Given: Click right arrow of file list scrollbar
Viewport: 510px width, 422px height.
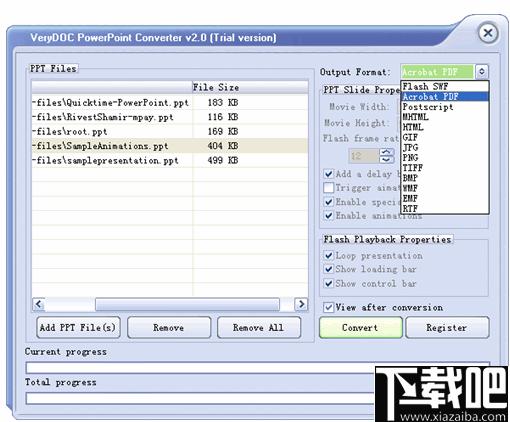Looking at the screenshot, I should 301,304.
